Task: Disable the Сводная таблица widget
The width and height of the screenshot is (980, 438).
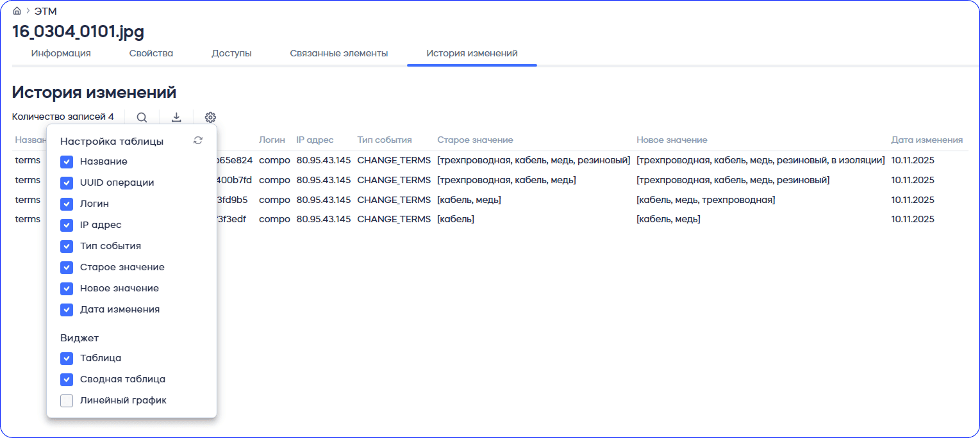Action: [x=67, y=380]
